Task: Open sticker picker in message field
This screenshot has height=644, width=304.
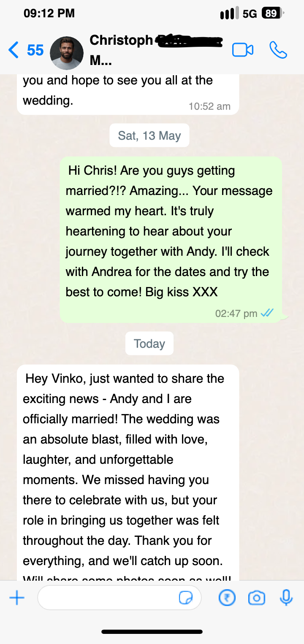Action: (x=186, y=598)
